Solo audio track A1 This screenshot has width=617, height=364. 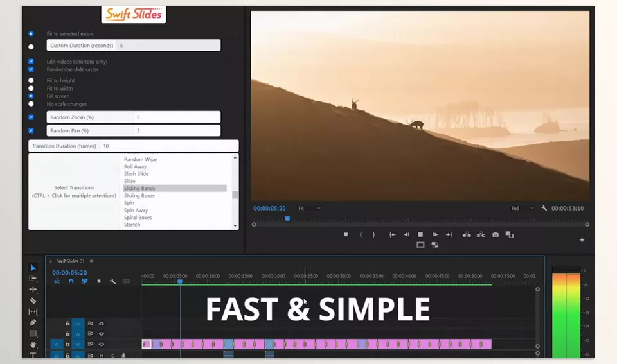click(112, 356)
